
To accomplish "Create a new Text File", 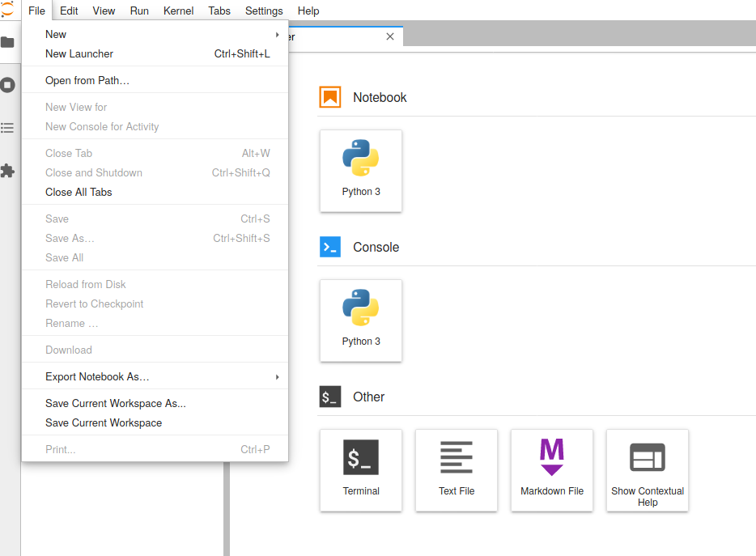I will pos(456,470).
